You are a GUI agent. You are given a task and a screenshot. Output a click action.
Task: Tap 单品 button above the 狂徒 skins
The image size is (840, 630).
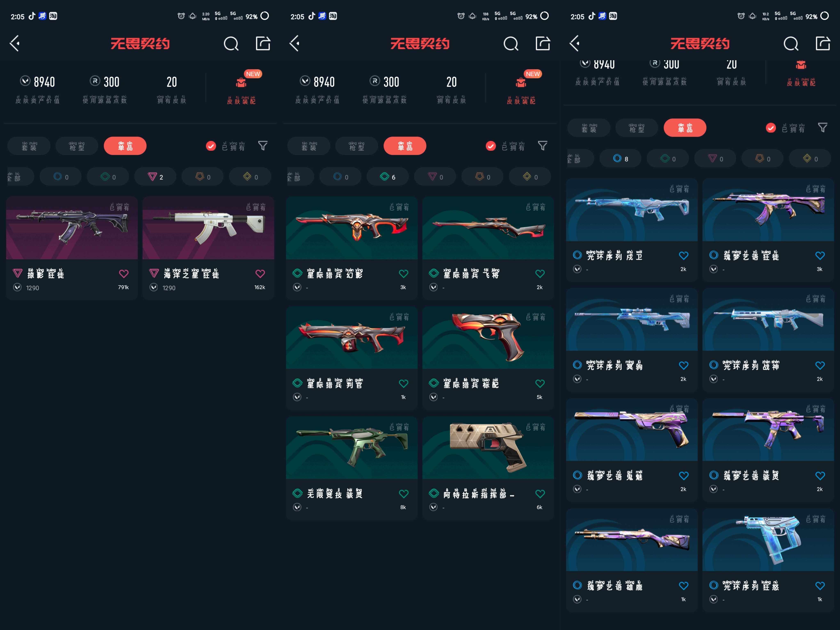pos(125,146)
